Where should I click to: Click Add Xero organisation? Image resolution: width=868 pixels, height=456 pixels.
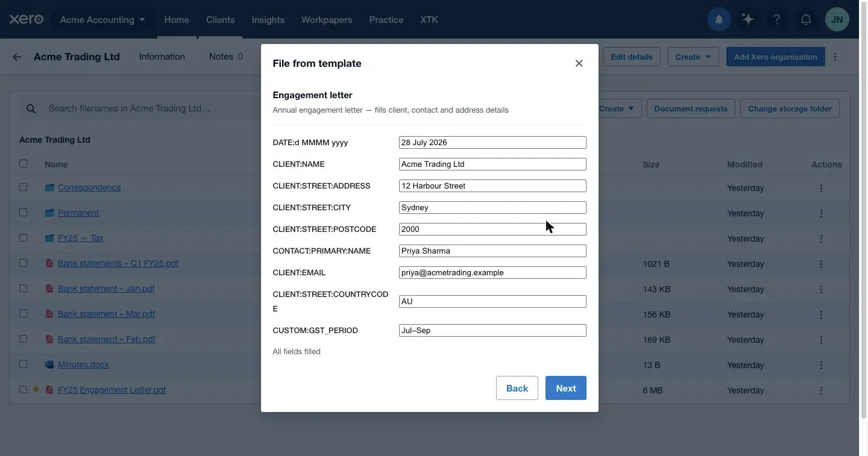coord(775,57)
